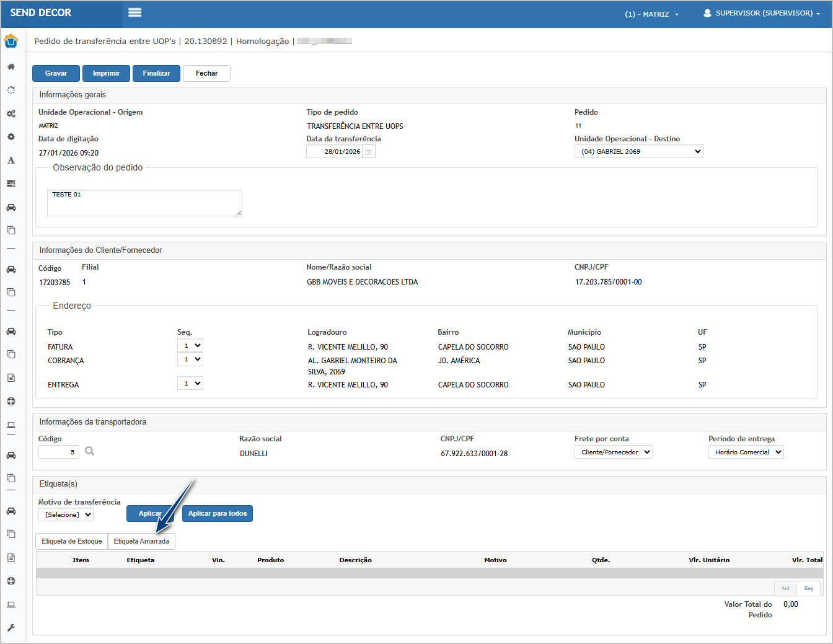Screen dimensions: 833x644
Task: Open the SUPERVISOR user menu
Action: point(762,13)
